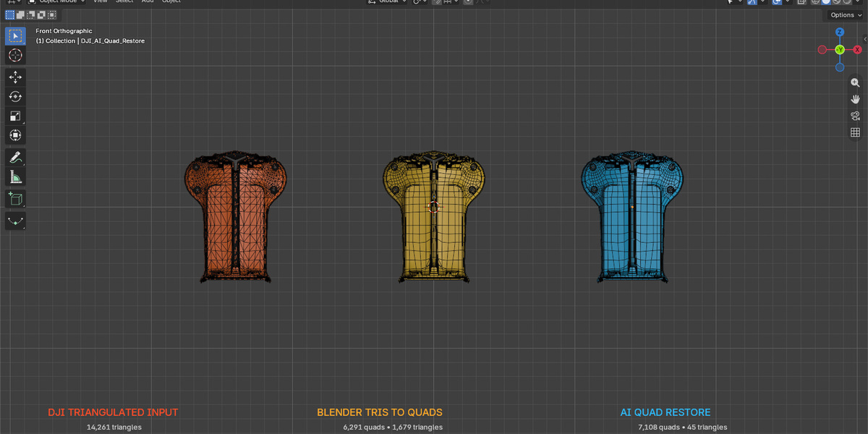Select the orange triangulated mesh object
868x434 pixels.
[x=236, y=217]
